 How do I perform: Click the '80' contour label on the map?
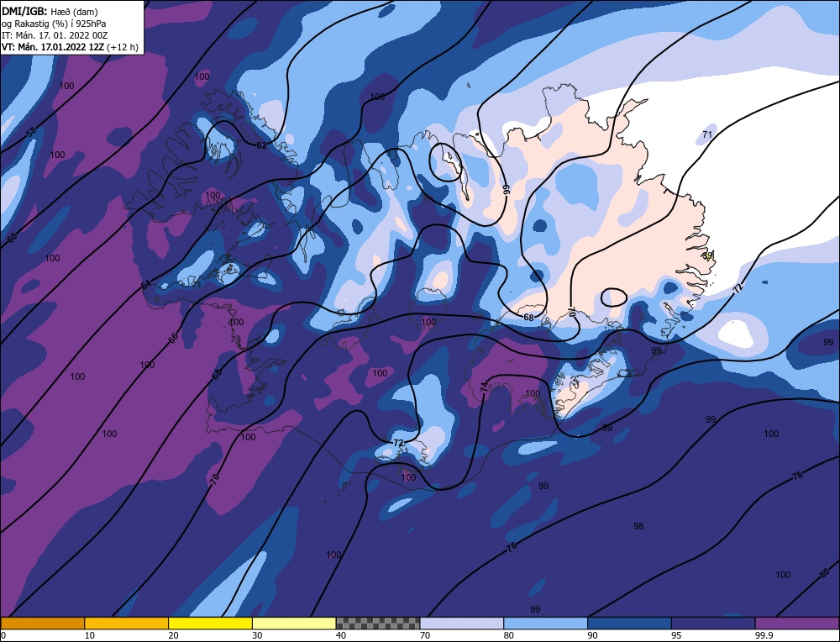point(825,574)
